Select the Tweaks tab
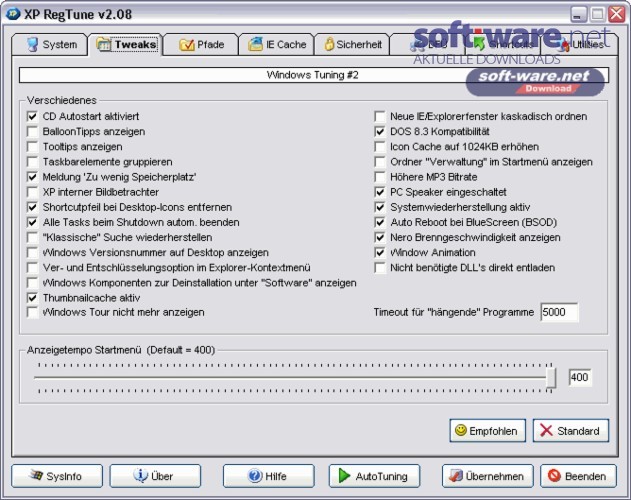The image size is (631, 500). 126,44
